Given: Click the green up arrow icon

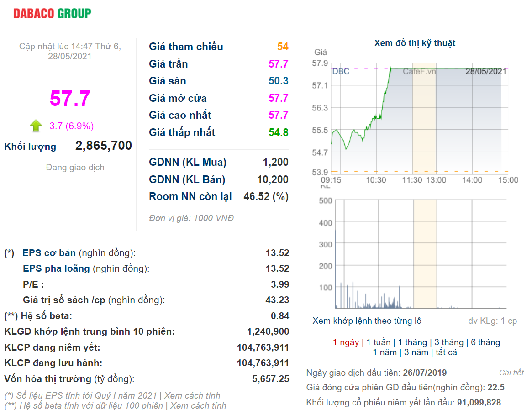Looking at the screenshot, I should pos(36,126).
